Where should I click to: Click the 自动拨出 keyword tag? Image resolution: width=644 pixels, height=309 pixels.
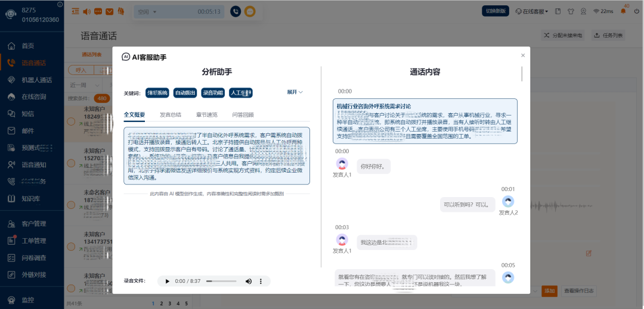click(185, 93)
